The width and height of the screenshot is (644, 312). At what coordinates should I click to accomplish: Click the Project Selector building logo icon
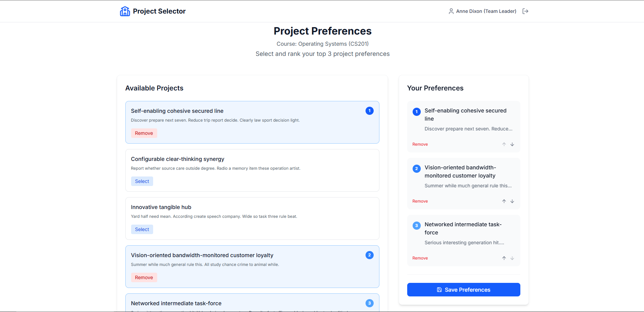(125, 11)
